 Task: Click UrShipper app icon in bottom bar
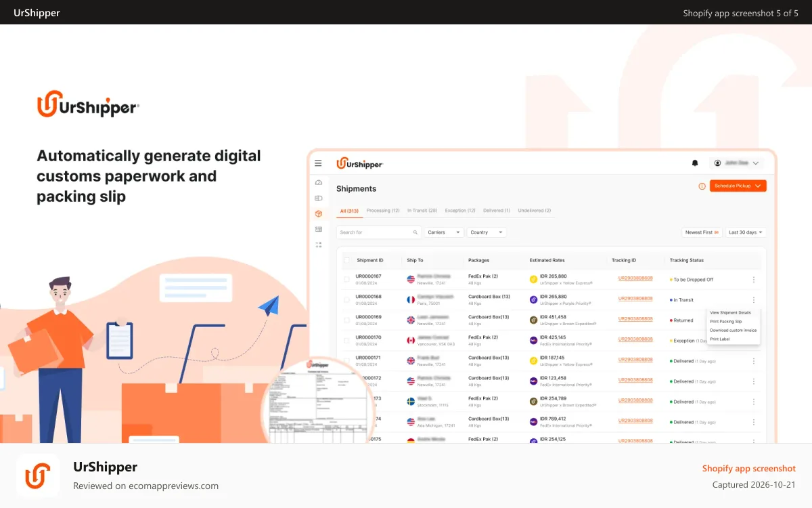pos(38,475)
